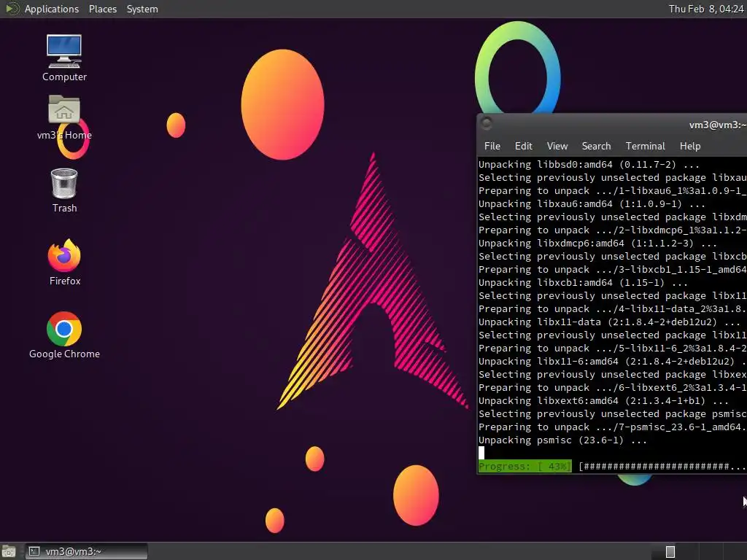Click the clock showing Thu Feb 8, 04:24
This screenshot has height=560, width=747.
(706, 9)
